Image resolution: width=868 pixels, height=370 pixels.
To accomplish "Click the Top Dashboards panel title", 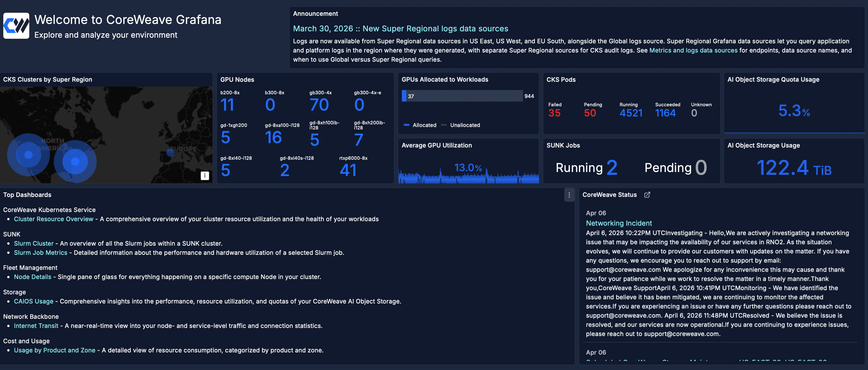I will tap(27, 195).
